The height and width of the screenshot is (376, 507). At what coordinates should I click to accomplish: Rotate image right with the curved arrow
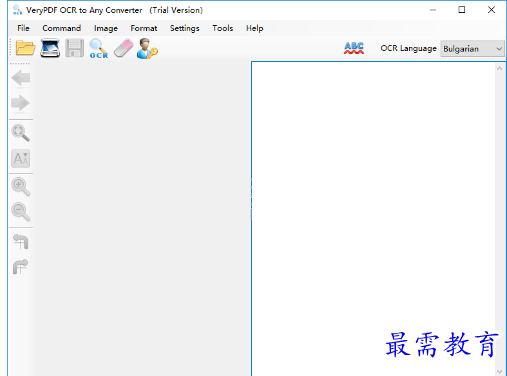click(21, 267)
